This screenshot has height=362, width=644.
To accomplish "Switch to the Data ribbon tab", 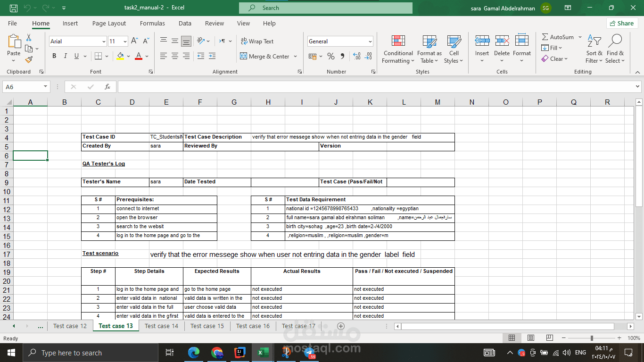I will tap(185, 23).
